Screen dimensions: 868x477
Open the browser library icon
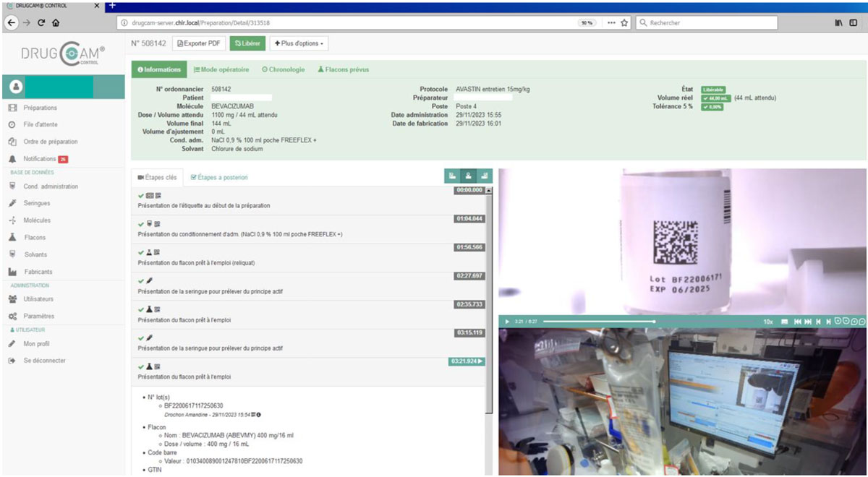(838, 23)
